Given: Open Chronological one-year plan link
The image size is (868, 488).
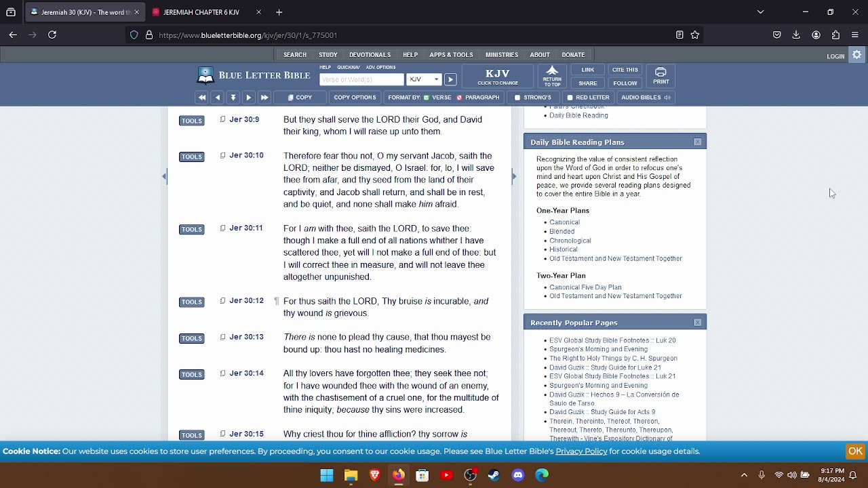Looking at the screenshot, I should click(570, 241).
